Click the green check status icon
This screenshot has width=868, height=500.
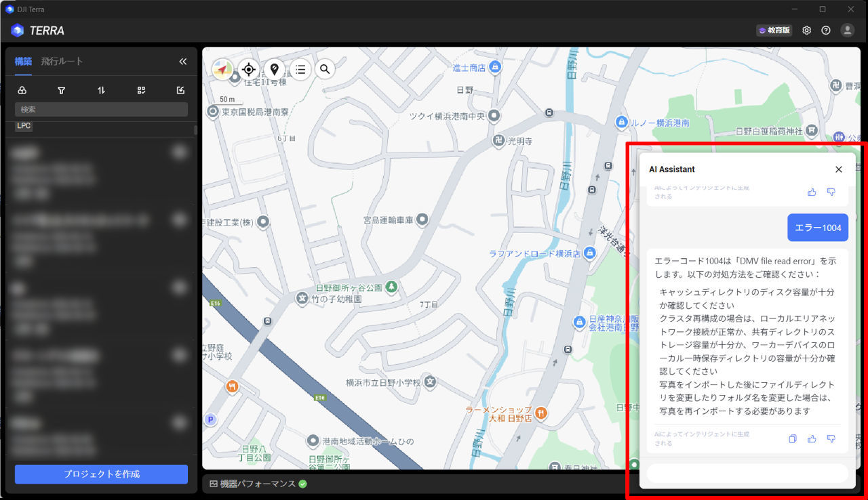[x=303, y=484]
